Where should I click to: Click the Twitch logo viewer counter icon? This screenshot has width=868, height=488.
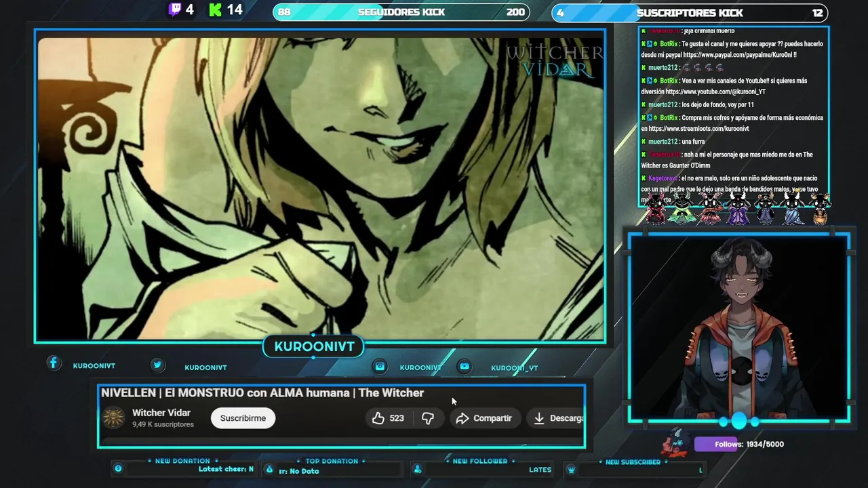coord(175,9)
